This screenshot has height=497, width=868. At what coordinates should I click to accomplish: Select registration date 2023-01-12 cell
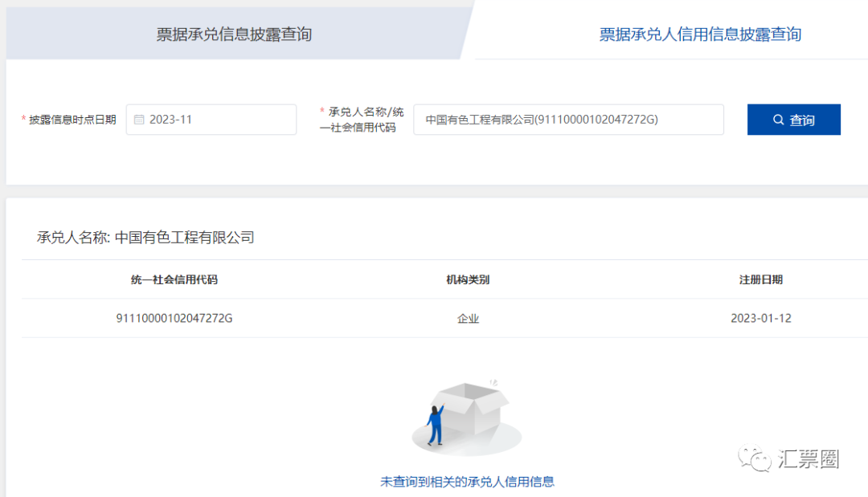pos(760,319)
